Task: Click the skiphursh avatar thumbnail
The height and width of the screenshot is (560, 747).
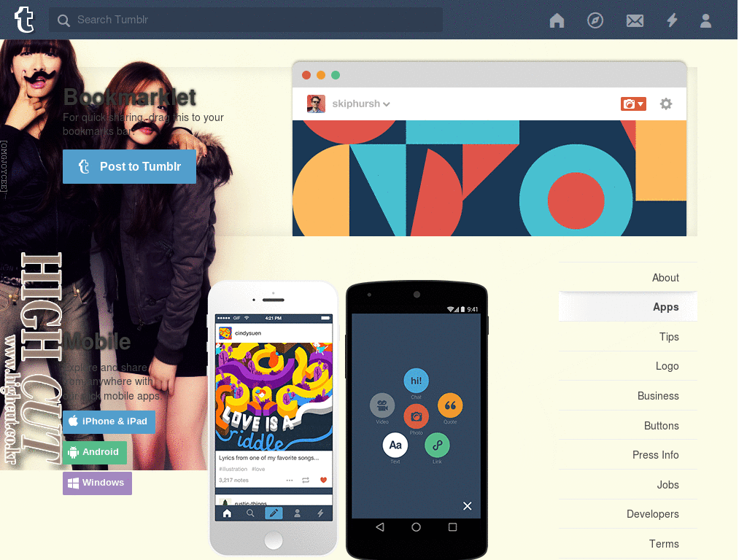Action: (x=316, y=104)
